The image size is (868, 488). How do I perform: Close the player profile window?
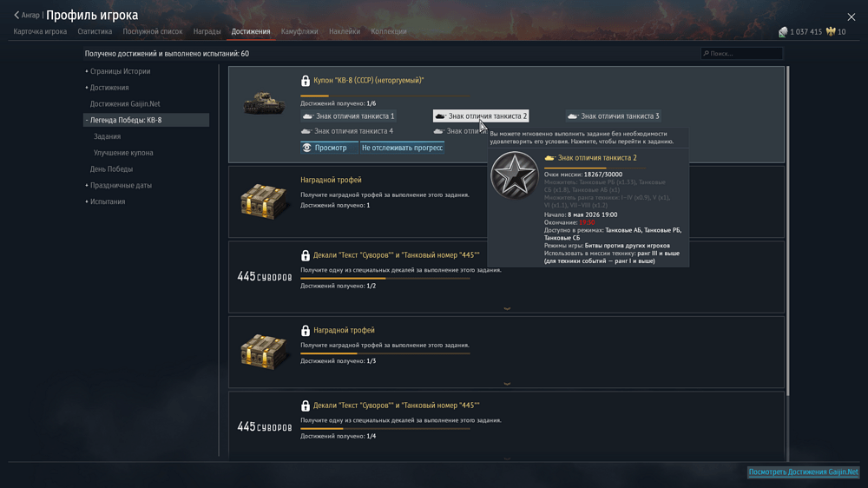tap(851, 17)
